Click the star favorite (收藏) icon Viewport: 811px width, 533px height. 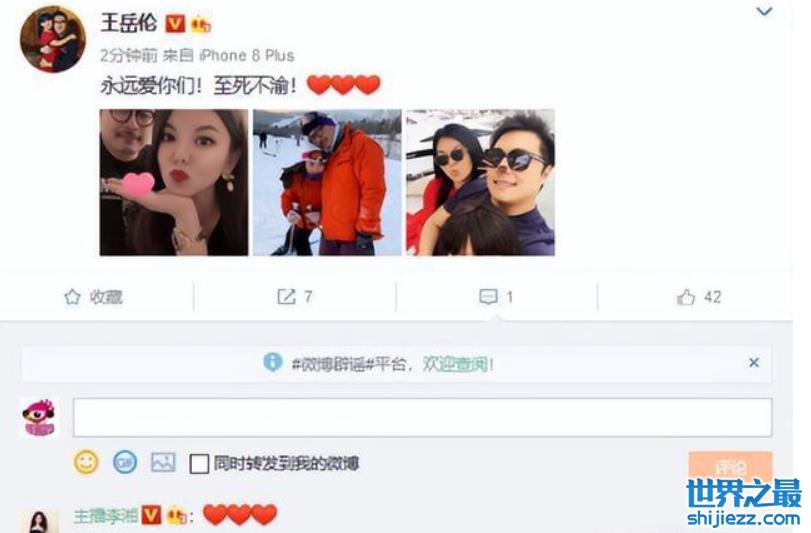coord(72,297)
